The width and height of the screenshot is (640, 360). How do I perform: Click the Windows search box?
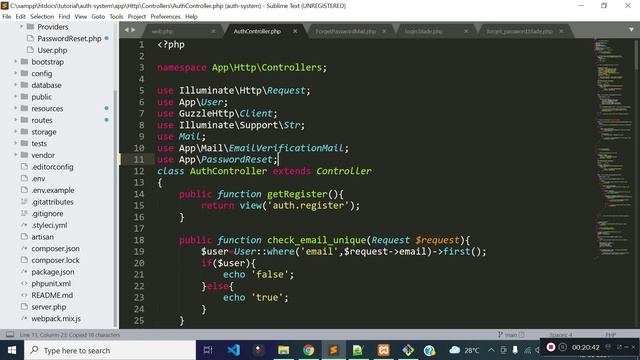click(110, 350)
